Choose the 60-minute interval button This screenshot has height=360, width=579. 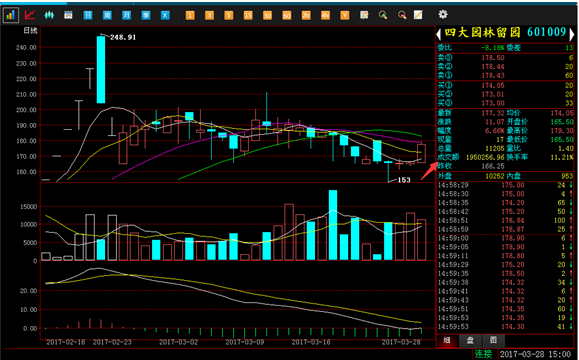(x=287, y=15)
